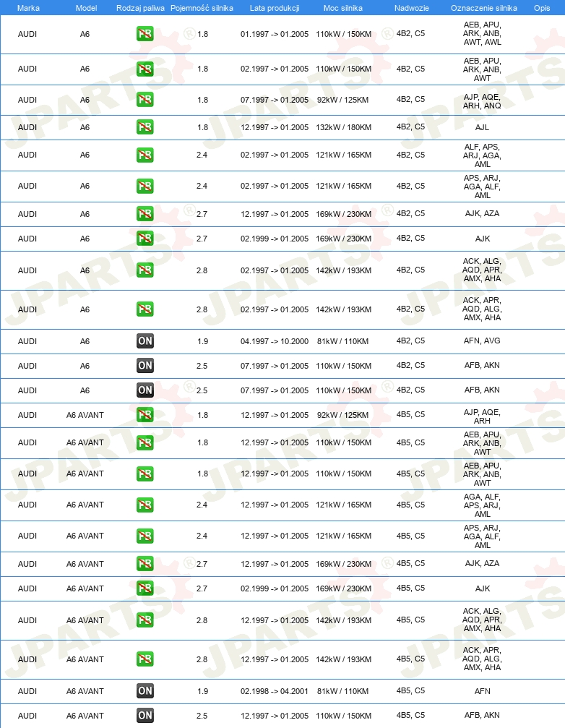This screenshot has width=565, height=728.
Task: Click petrol icon in A6 Avant AGA, ALF row
Action: tap(145, 505)
